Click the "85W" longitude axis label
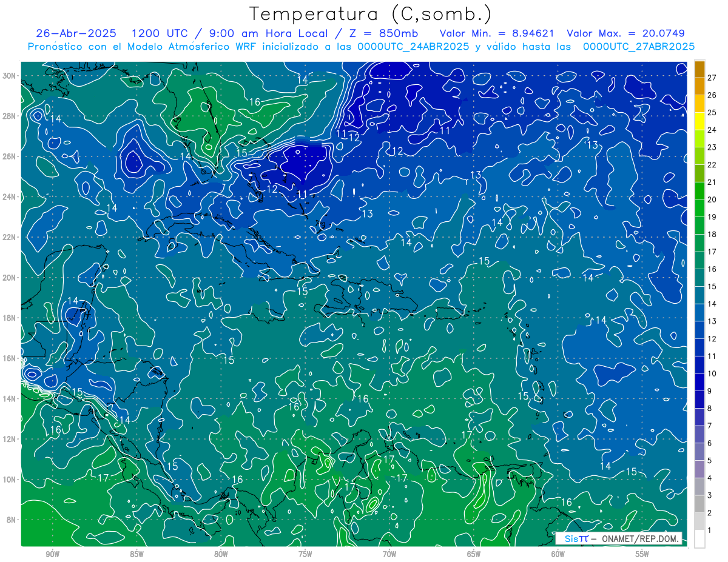Screen dimensions: 728x562 coord(136,554)
